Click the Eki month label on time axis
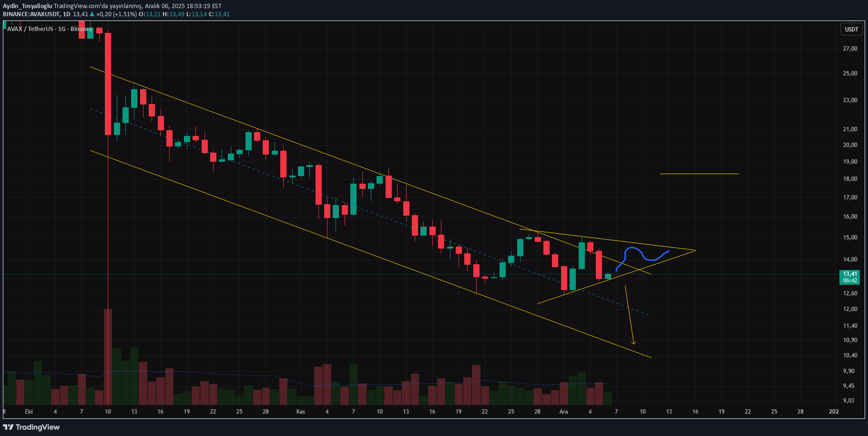The image size is (868, 436). [29, 412]
